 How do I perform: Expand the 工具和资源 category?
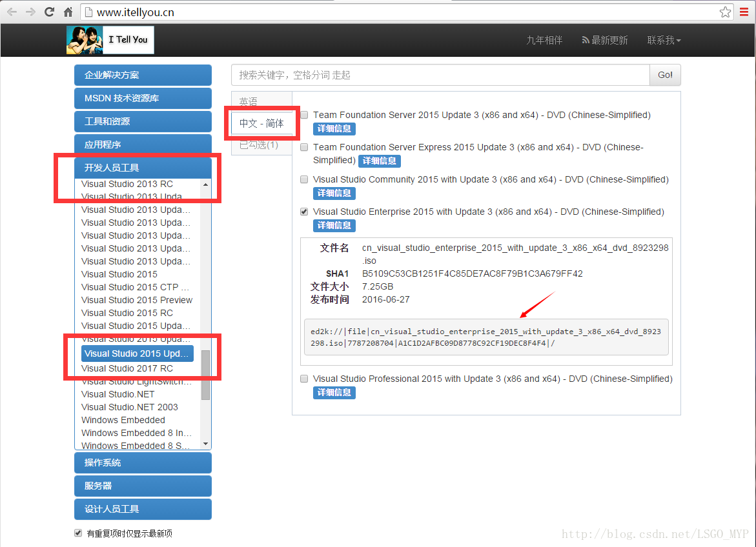pos(143,121)
